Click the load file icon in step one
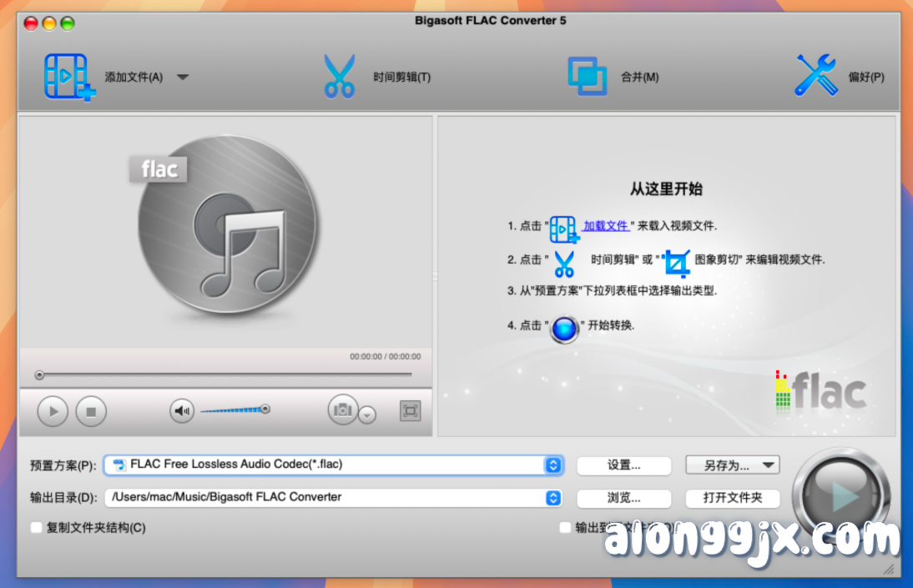 pyautogui.click(x=563, y=227)
